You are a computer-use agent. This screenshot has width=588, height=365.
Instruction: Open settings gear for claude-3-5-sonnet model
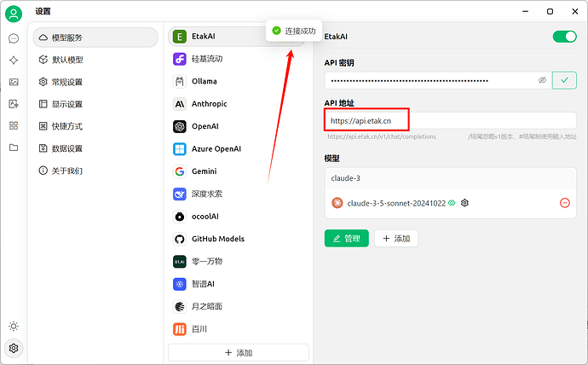tap(465, 203)
